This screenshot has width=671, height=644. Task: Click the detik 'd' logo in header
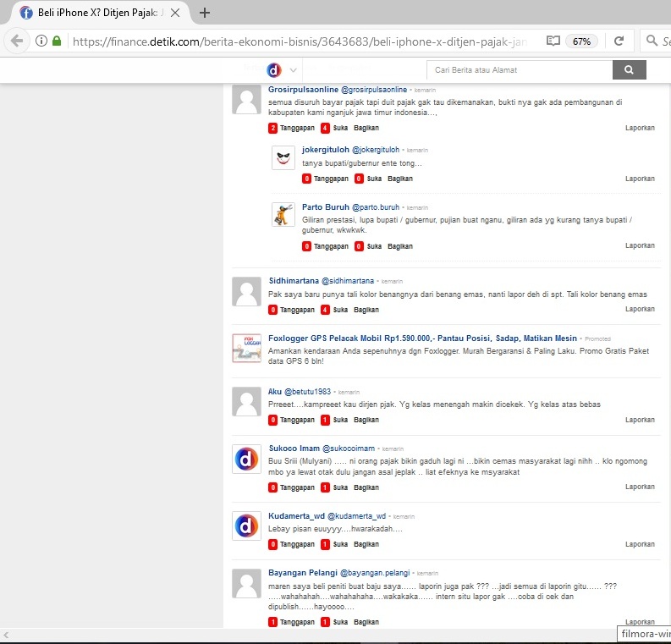273,70
